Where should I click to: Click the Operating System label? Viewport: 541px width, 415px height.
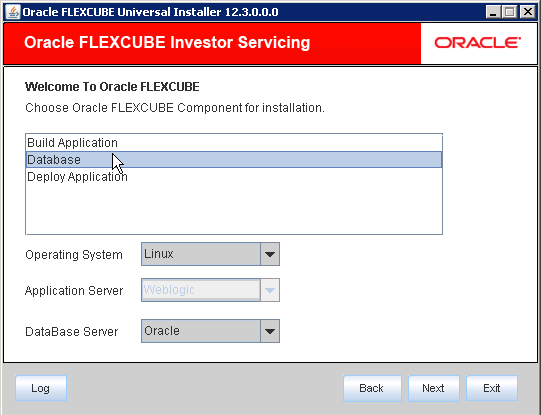(x=74, y=255)
